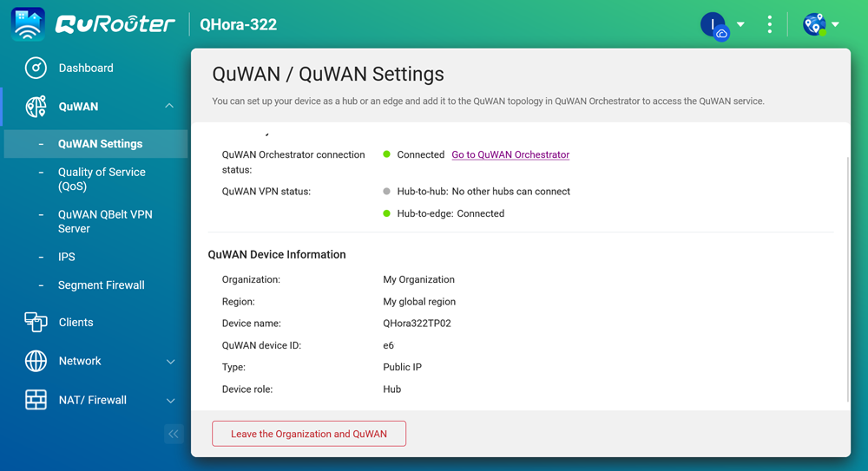
Task: Click the QuRouter logo icon
Action: pyautogui.click(x=28, y=24)
